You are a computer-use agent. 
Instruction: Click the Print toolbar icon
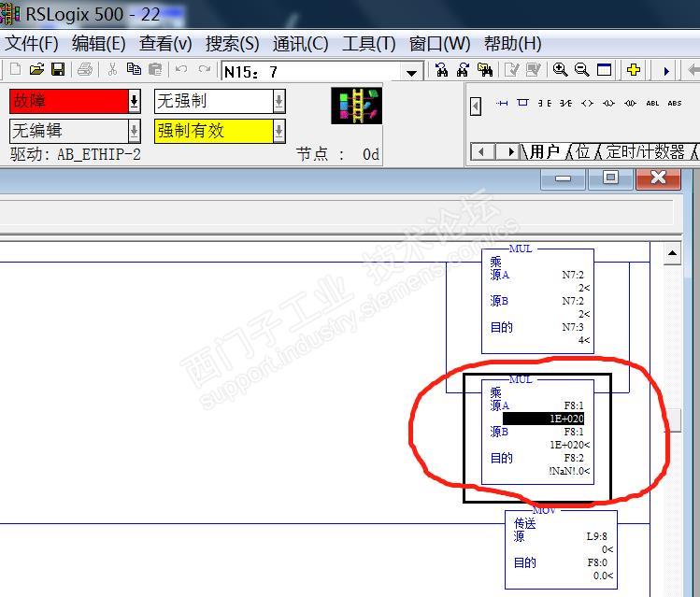[85, 69]
